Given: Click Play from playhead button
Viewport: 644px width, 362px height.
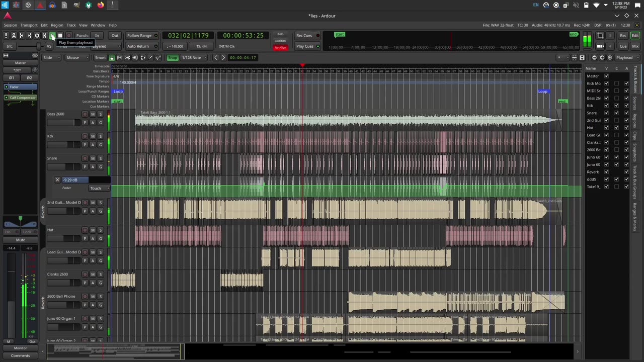Looking at the screenshot, I should tap(52, 36).
